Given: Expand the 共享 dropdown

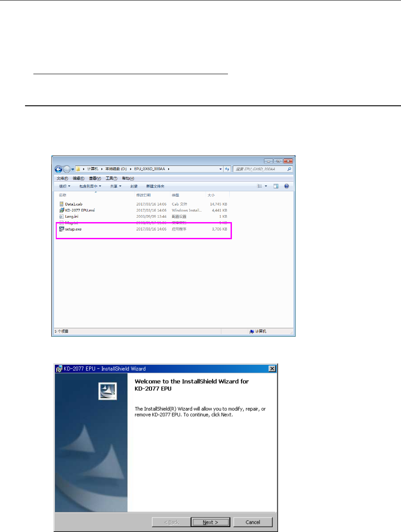Looking at the screenshot, I should [116, 186].
